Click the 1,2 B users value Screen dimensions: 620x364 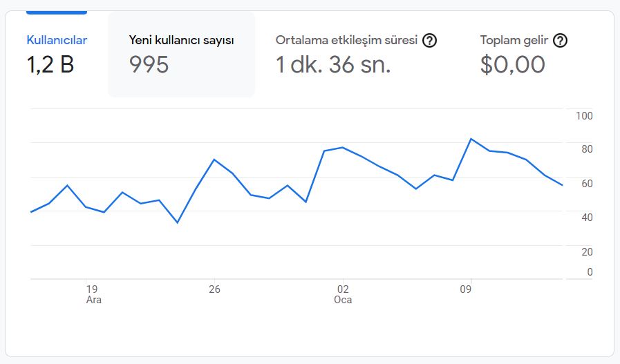pos(50,64)
